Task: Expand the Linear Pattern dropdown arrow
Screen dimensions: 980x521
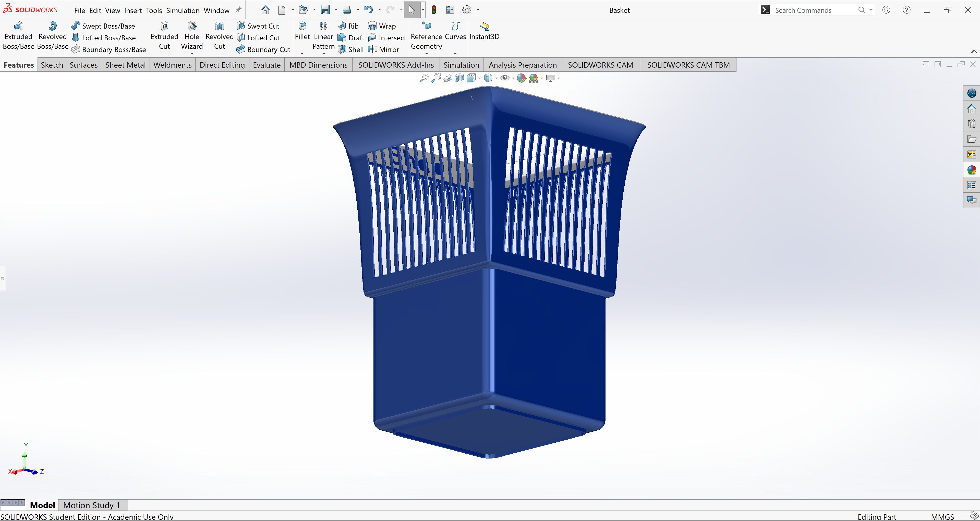Action: (x=323, y=54)
